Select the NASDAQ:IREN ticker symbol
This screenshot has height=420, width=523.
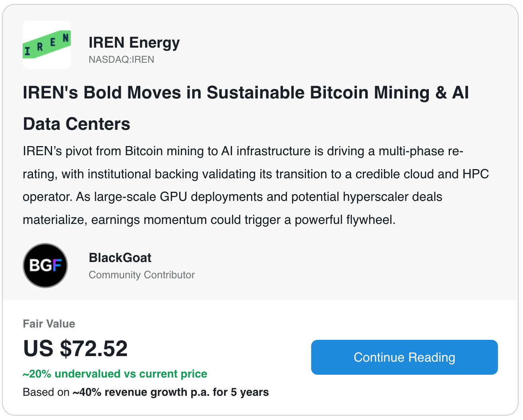pos(121,60)
